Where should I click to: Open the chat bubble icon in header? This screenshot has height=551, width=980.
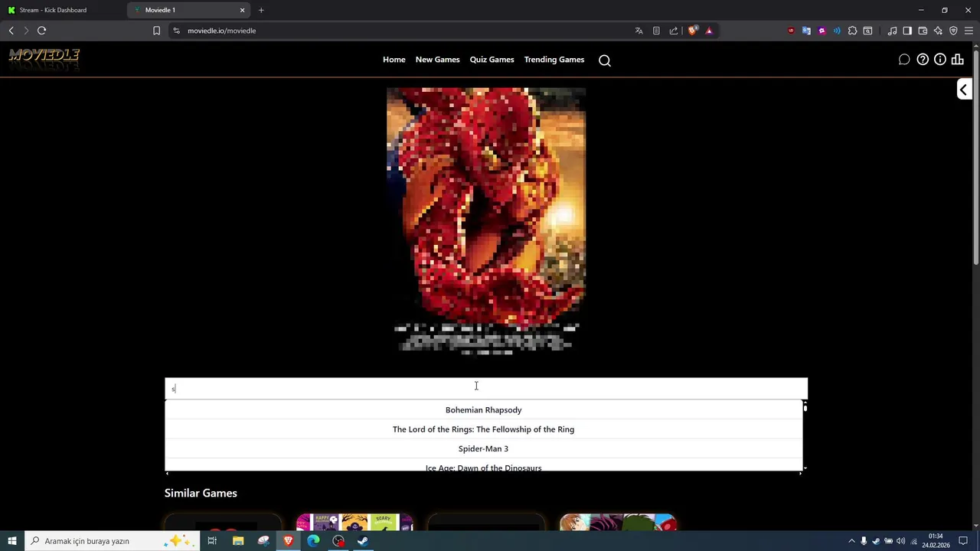point(904,60)
